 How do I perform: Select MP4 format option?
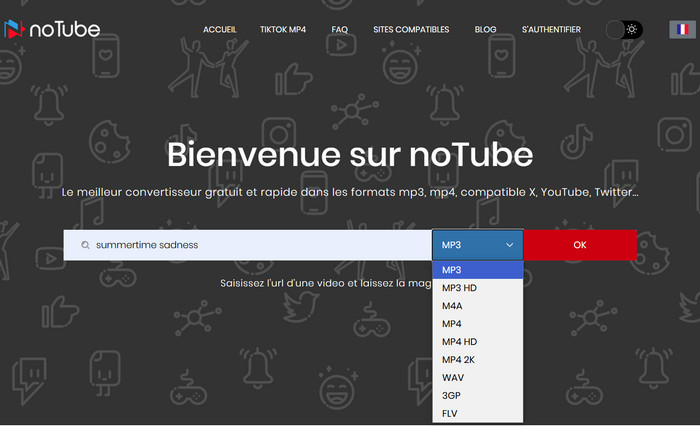pos(452,324)
